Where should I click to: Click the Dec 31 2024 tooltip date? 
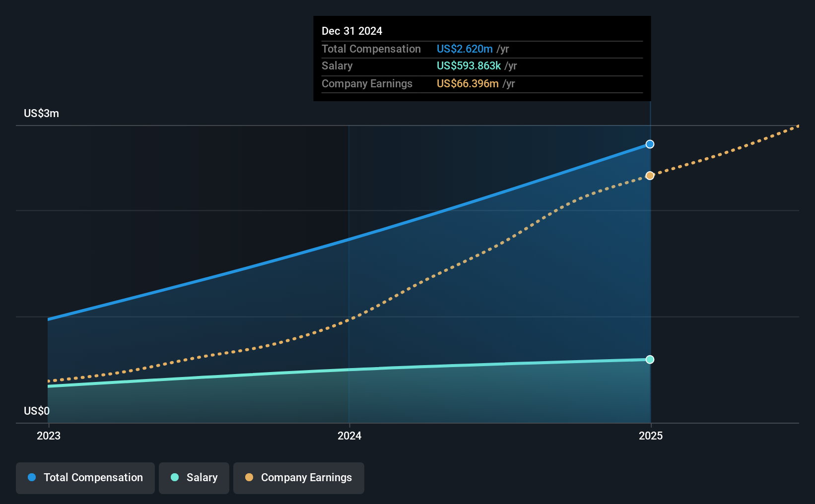[x=352, y=31]
